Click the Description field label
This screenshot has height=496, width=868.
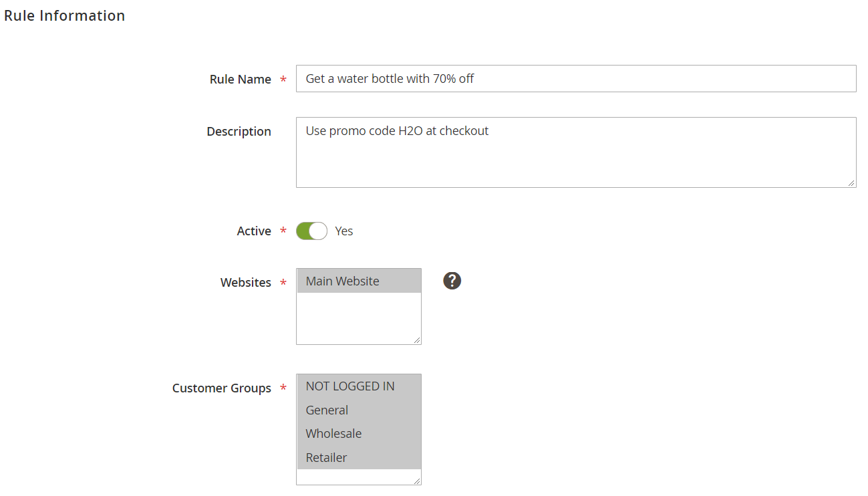click(x=239, y=132)
